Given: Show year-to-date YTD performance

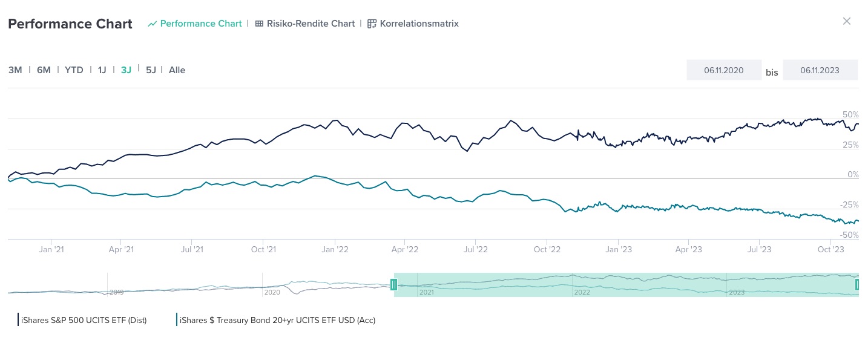Looking at the screenshot, I should coord(74,70).
